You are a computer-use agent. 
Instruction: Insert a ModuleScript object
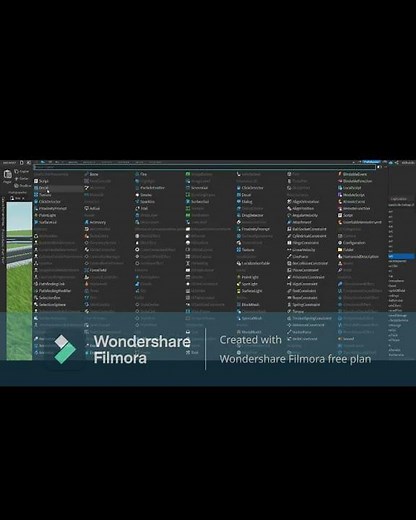351,195
